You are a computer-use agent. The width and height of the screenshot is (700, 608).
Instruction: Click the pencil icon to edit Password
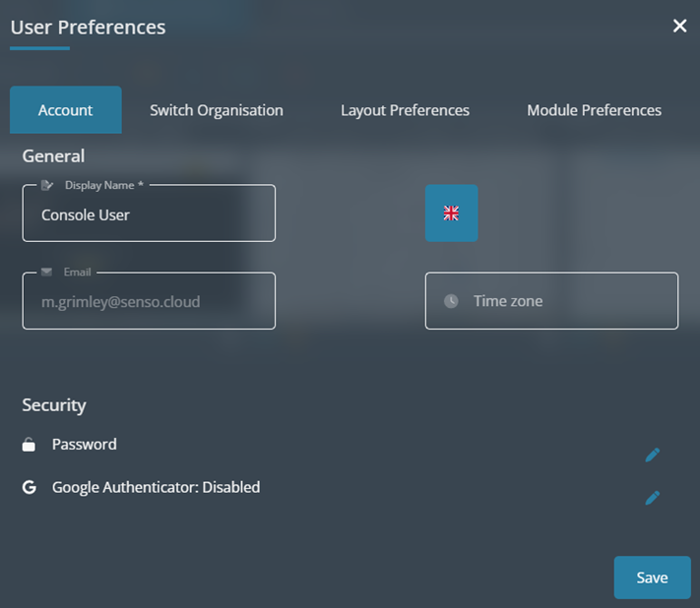pyautogui.click(x=652, y=455)
